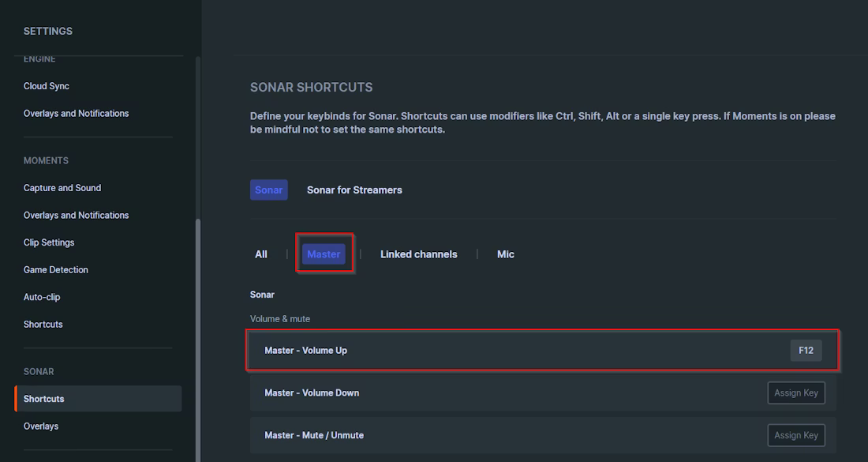The width and height of the screenshot is (868, 462).
Task: Open Game Detection settings
Action: 55,269
